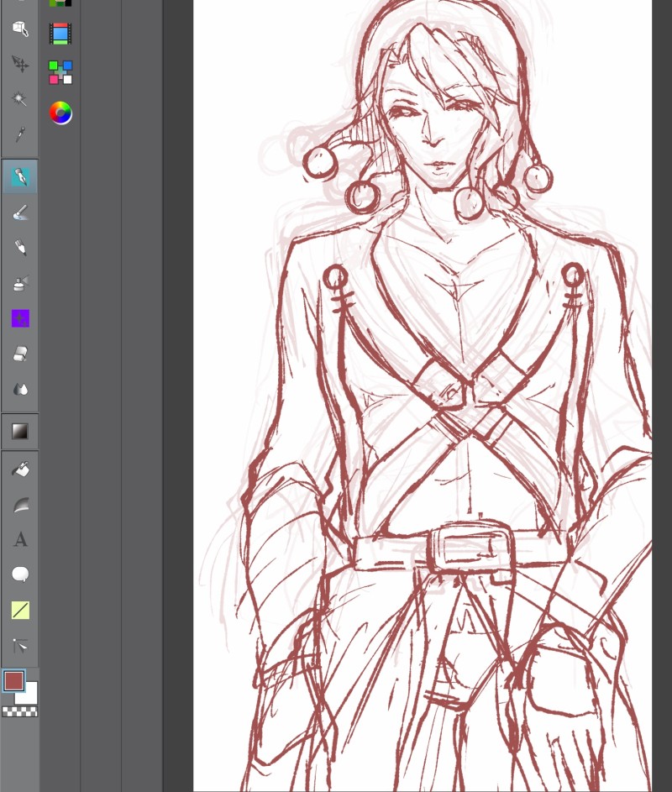The width and height of the screenshot is (672, 792).
Task: Open the Intermediate color four-squares palette
Action: coord(60,72)
